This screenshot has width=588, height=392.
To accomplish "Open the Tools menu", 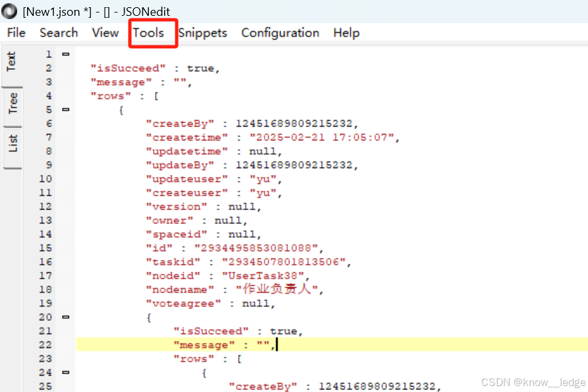I will pyautogui.click(x=148, y=32).
